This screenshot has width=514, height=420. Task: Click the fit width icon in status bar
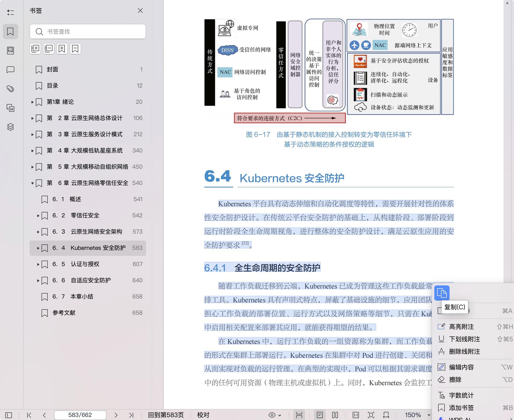click(x=386, y=415)
